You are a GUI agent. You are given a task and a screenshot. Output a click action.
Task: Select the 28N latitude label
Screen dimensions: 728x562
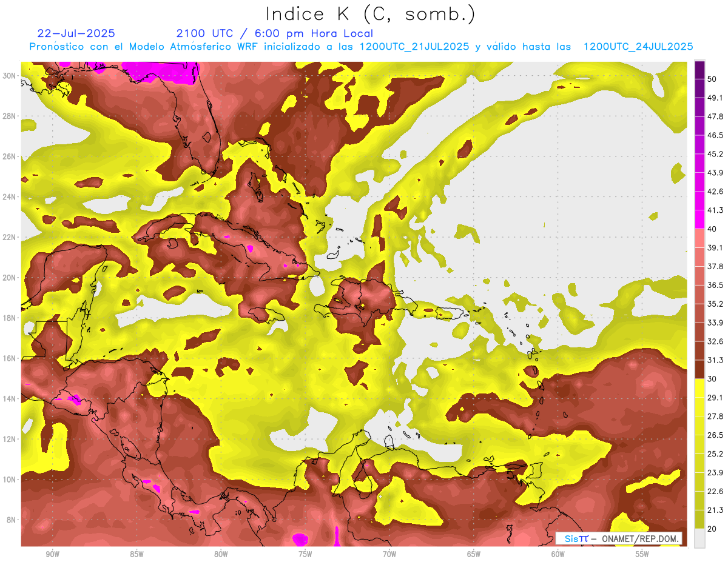9,116
